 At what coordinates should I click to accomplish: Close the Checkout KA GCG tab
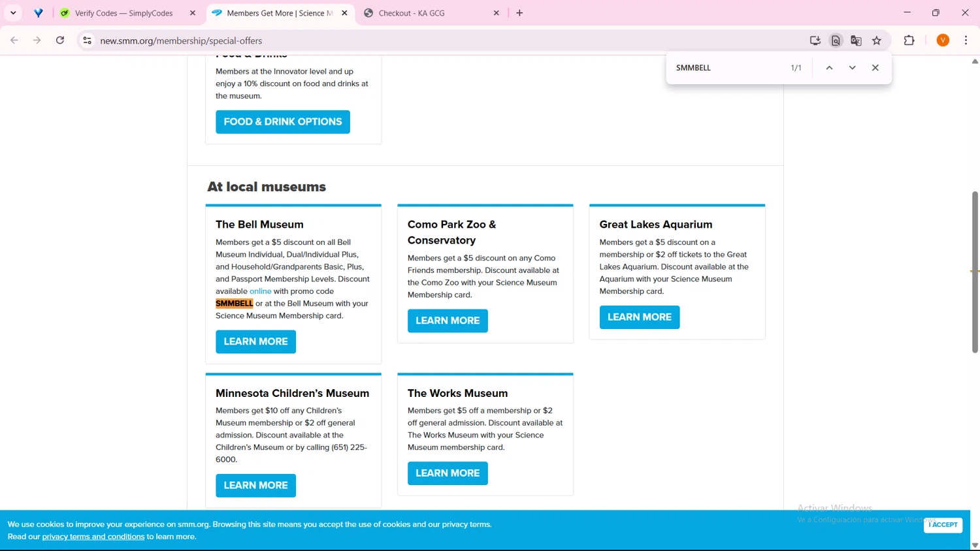[x=497, y=13]
